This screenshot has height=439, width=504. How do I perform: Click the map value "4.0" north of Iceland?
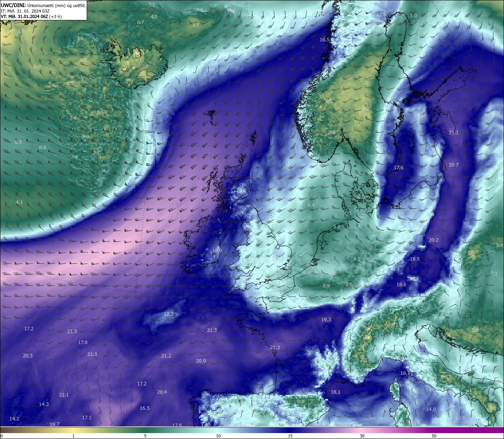(x=154, y=17)
